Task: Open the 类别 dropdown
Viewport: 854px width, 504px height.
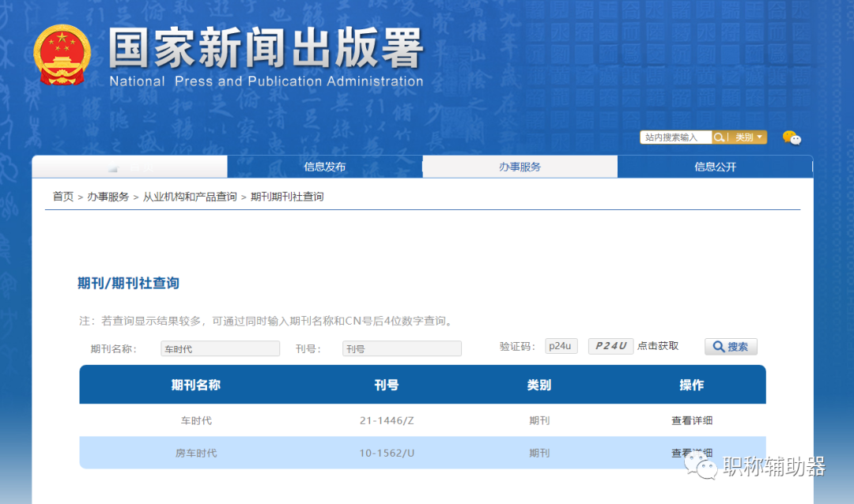Action: 744,136
